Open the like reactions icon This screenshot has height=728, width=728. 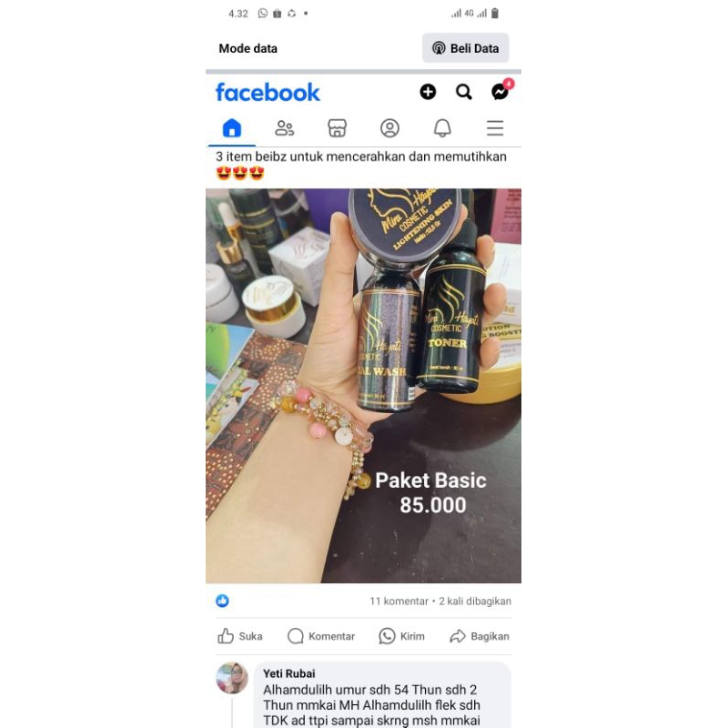tap(222, 601)
